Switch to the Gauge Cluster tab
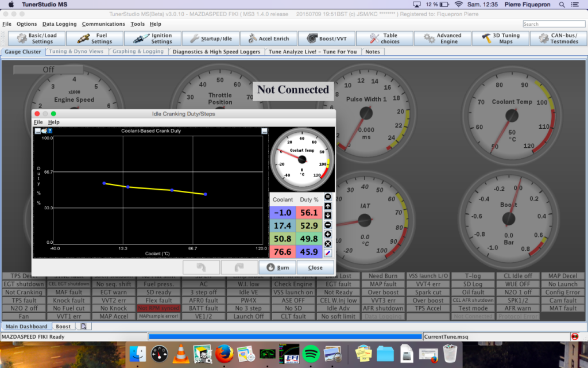The image size is (588, 368). (x=23, y=52)
